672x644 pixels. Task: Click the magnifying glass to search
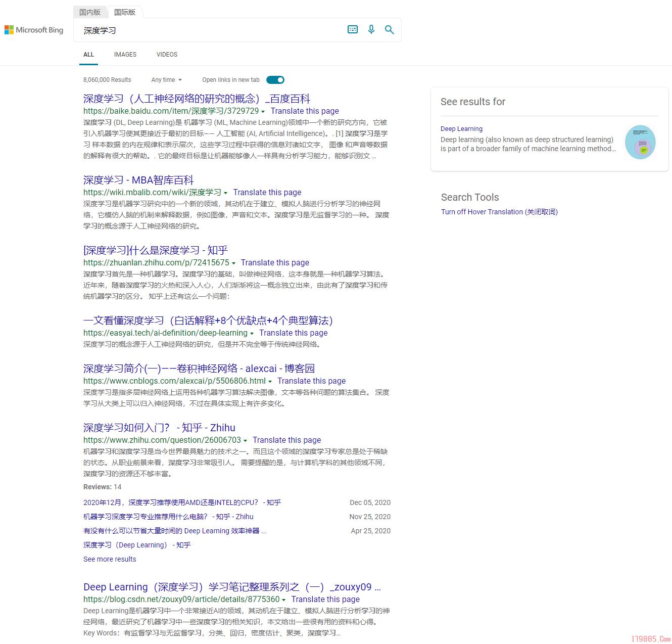click(x=390, y=29)
